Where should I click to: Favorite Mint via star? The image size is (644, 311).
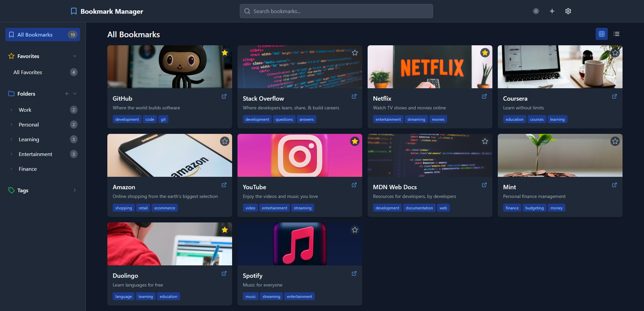click(x=615, y=141)
